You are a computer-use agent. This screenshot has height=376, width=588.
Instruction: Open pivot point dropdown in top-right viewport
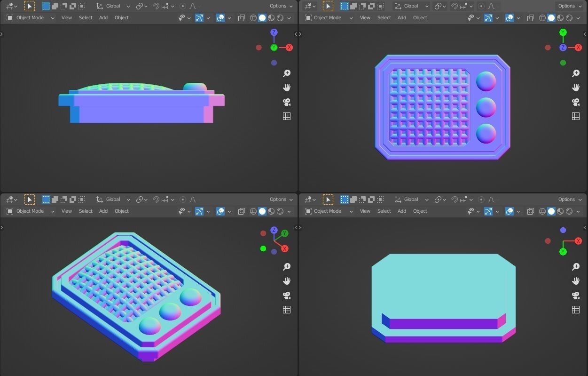[440, 6]
